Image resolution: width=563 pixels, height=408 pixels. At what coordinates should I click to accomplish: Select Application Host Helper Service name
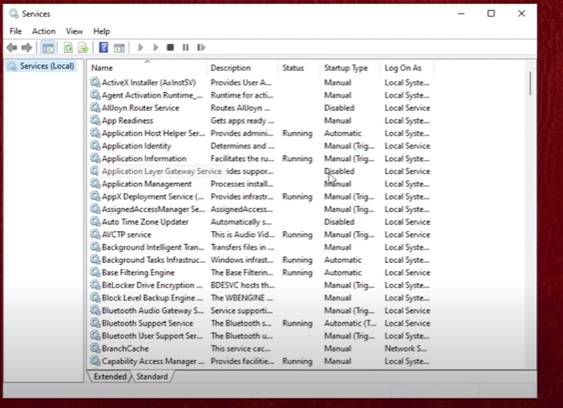(153, 133)
